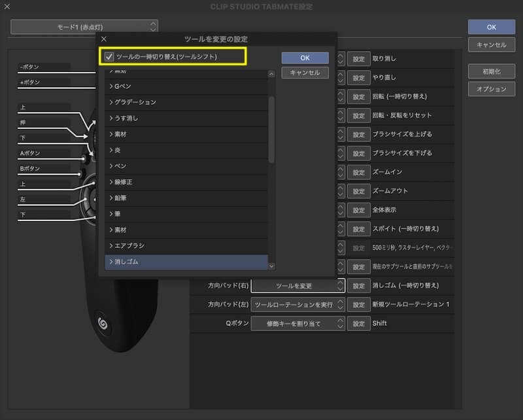Image resolution: width=523 pixels, height=420 pixels.
Task: Click the 全体表示 assignment text
Action: [384, 209]
